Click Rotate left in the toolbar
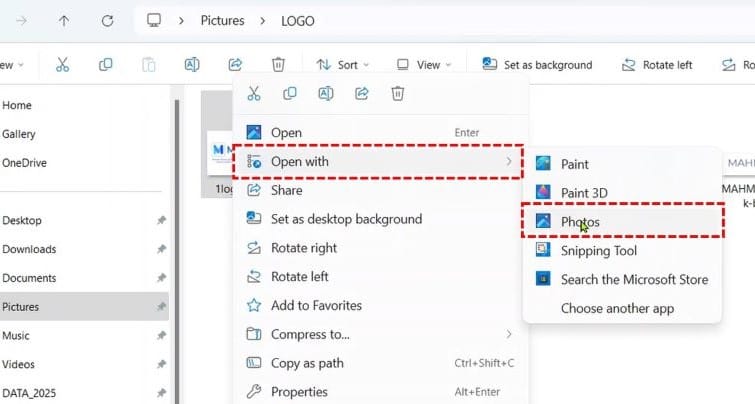This screenshot has height=404, width=755. pos(657,65)
